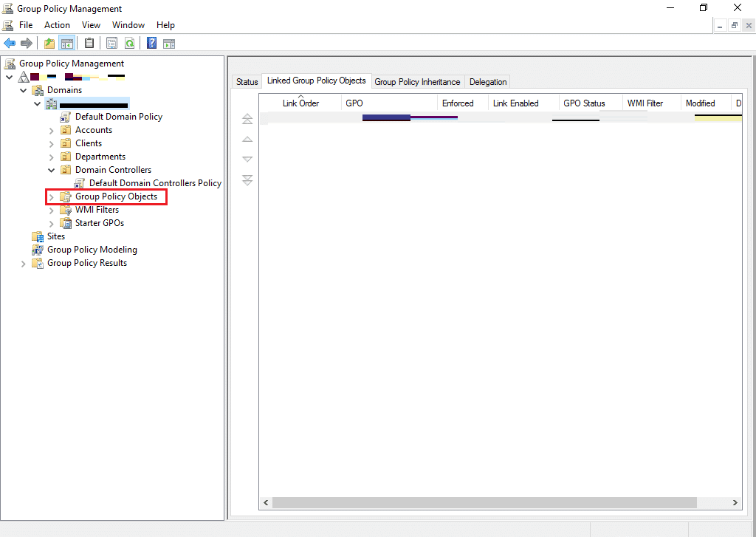Click the green Refresh toolbar icon

point(129,44)
